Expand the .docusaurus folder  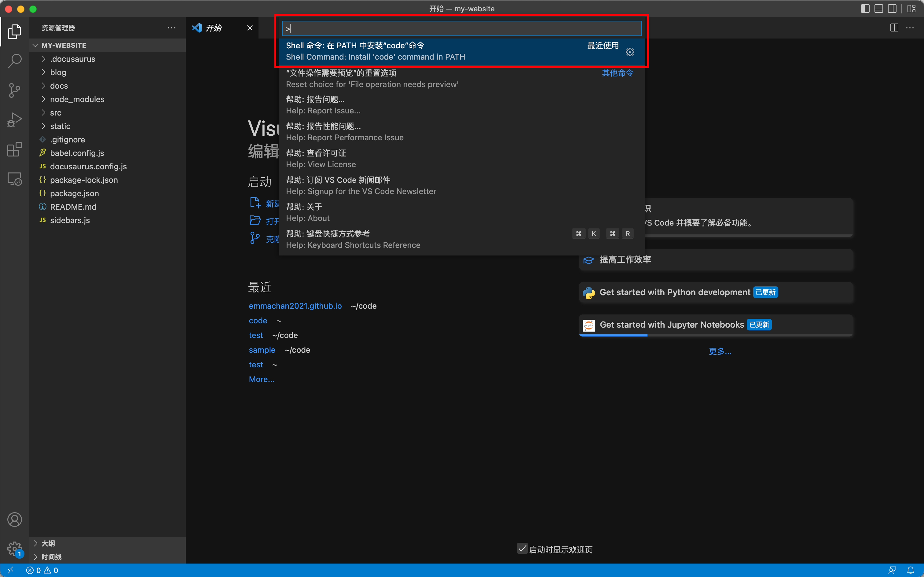[108, 59]
